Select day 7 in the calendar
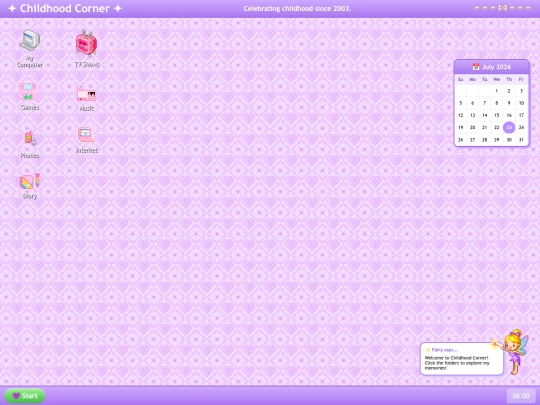Viewport: 540px width, 405px height. point(485,103)
